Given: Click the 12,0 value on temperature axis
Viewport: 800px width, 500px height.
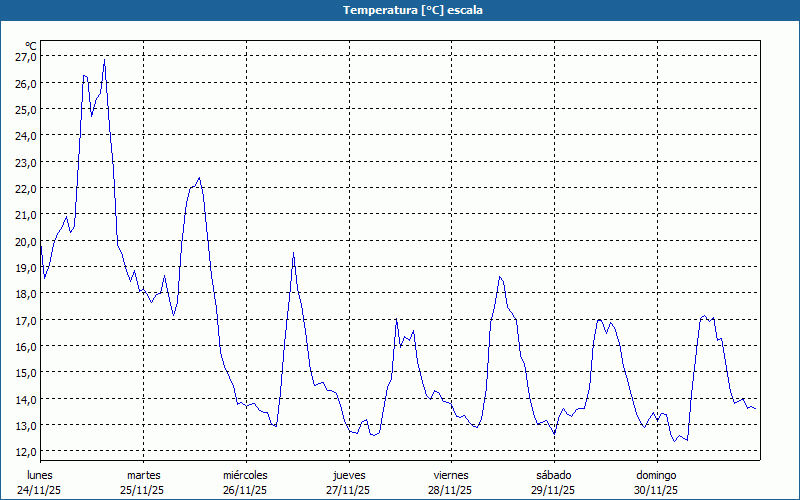Looking at the screenshot, I should coord(26,451).
